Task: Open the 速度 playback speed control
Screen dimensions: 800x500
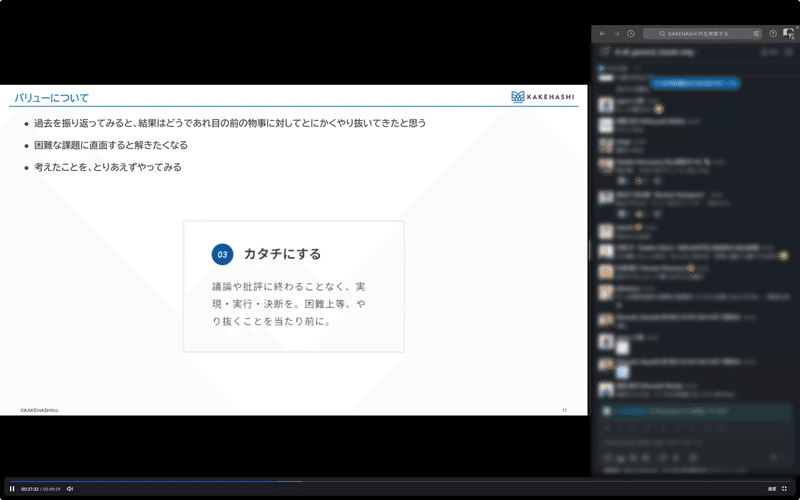Action: pyautogui.click(x=772, y=489)
